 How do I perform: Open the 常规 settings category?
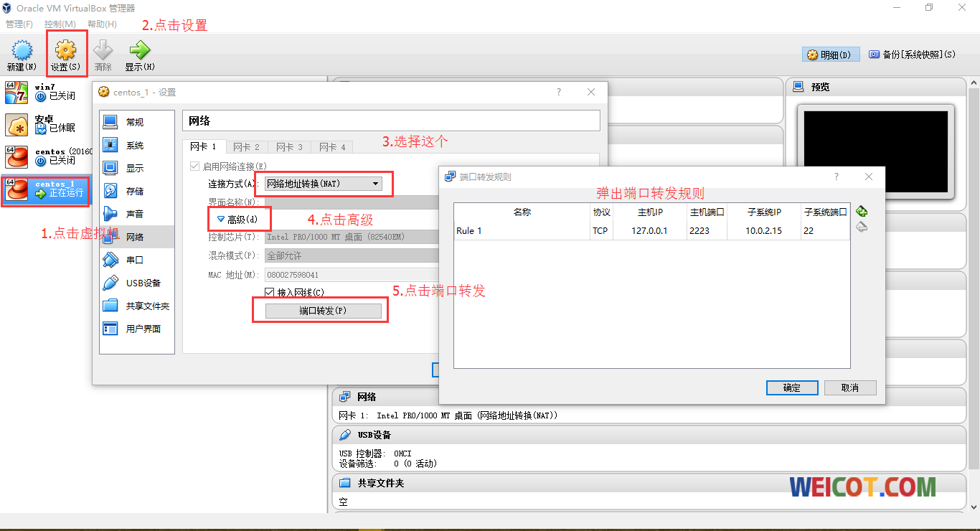click(x=136, y=122)
